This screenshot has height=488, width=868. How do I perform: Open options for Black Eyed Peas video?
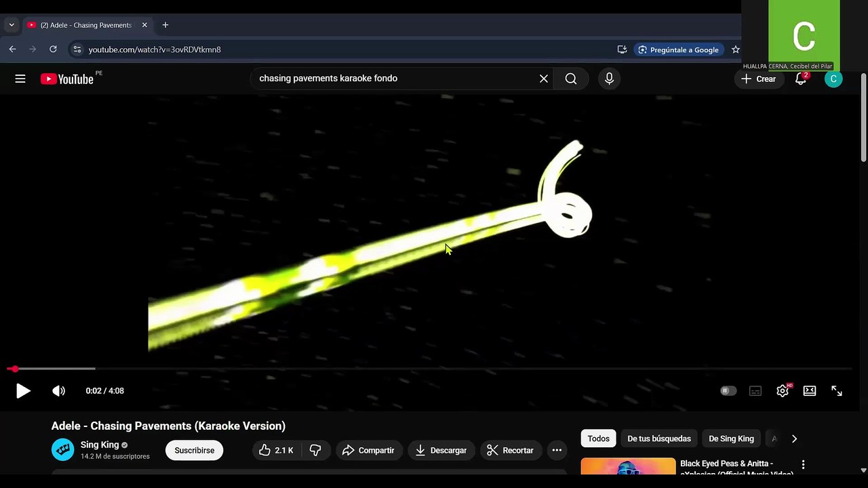tap(804, 465)
